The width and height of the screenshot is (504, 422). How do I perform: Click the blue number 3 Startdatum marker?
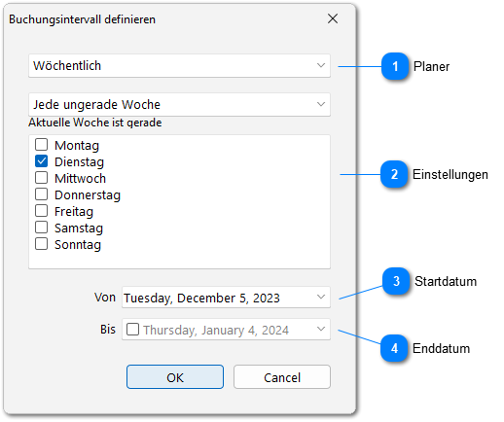tap(396, 281)
